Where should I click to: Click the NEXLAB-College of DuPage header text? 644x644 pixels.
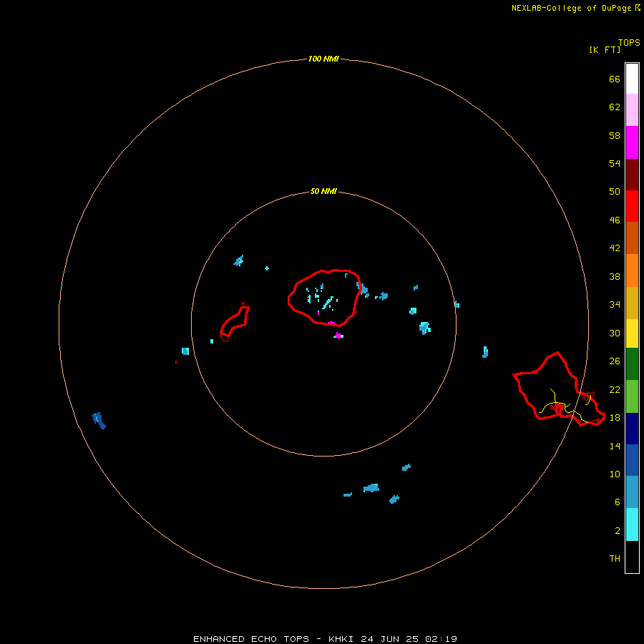[571, 8]
